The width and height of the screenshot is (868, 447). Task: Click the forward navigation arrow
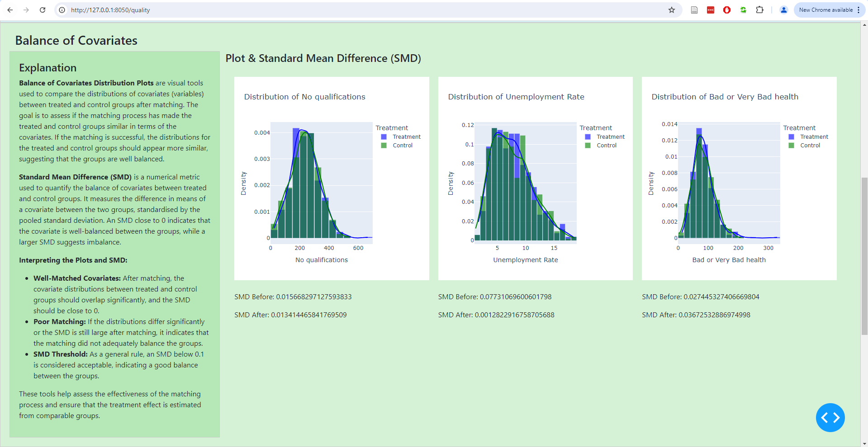tap(26, 9)
